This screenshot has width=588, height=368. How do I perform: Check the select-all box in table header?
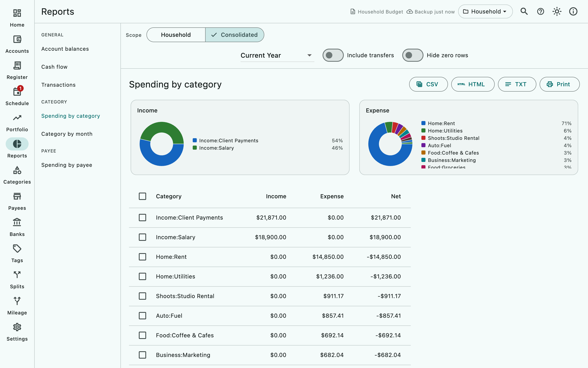[x=142, y=196]
